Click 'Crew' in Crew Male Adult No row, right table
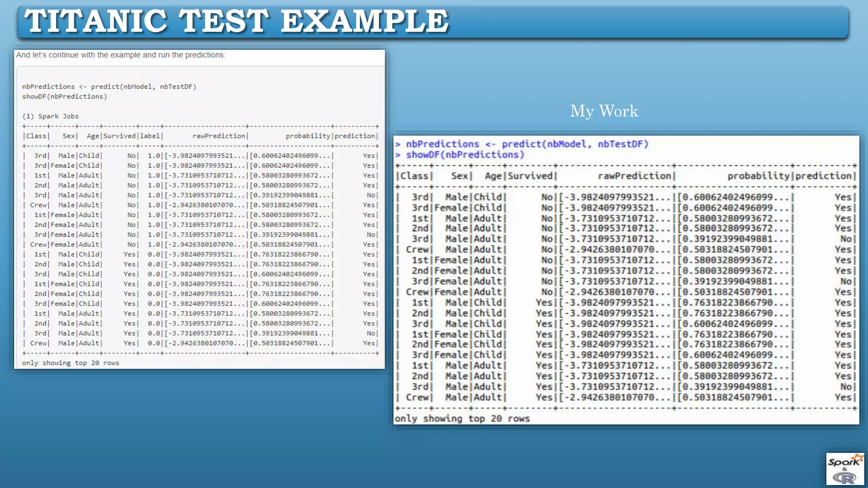This screenshot has width=868, height=488. tap(417, 250)
